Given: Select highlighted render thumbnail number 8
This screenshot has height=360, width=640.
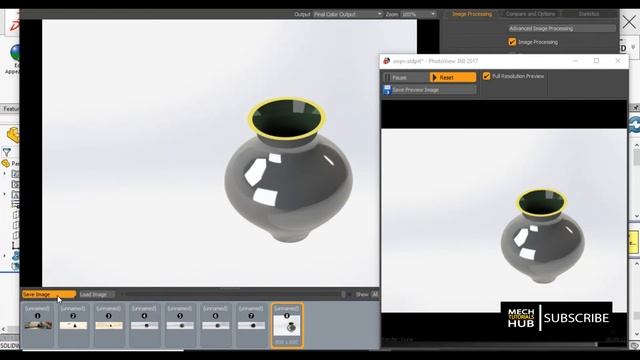Looking at the screenshot, I should (x=287, y=325).
